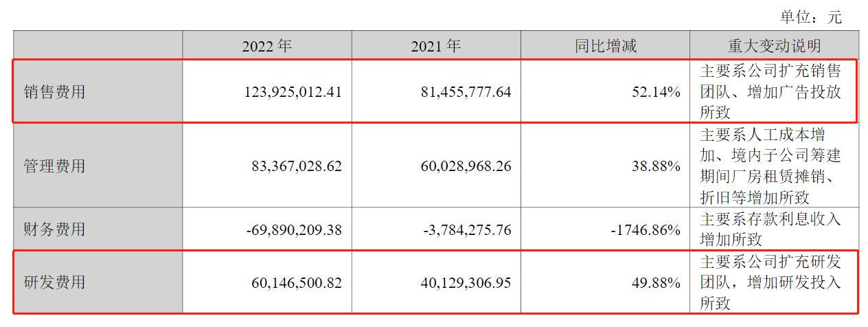The image size is (868, 327).
Task: Select the 研发费用 row label
Action: [x=55, y=282]
